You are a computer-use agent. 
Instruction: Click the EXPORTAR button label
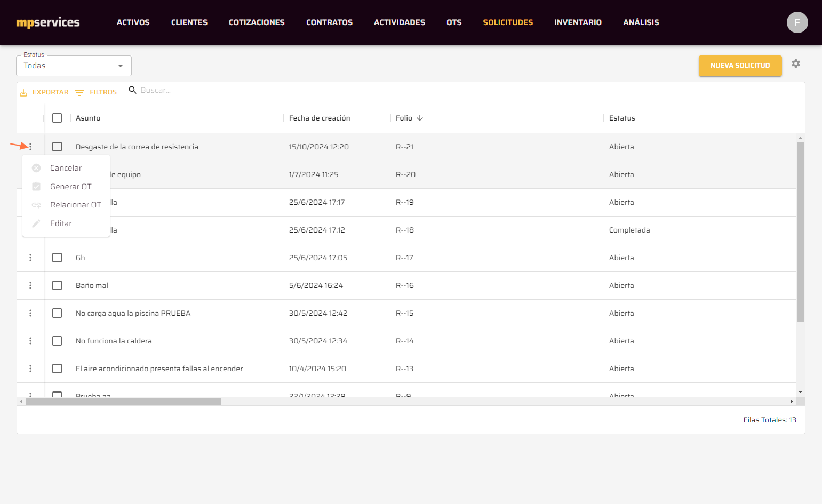point(51,92)
